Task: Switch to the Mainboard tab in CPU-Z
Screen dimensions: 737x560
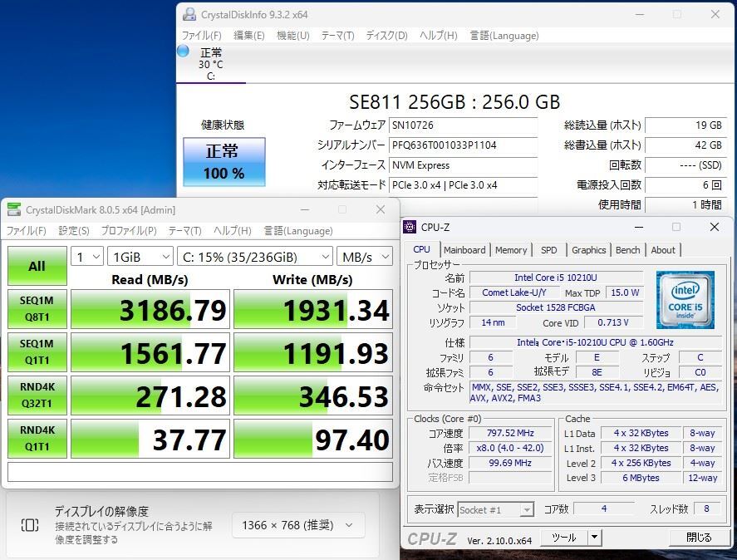Action: tap(464, 250)
